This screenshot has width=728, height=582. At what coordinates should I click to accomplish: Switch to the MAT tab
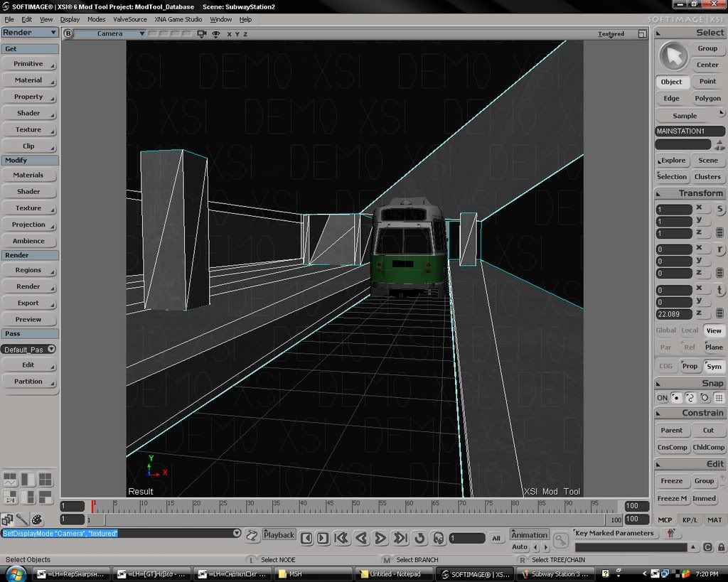714,519
